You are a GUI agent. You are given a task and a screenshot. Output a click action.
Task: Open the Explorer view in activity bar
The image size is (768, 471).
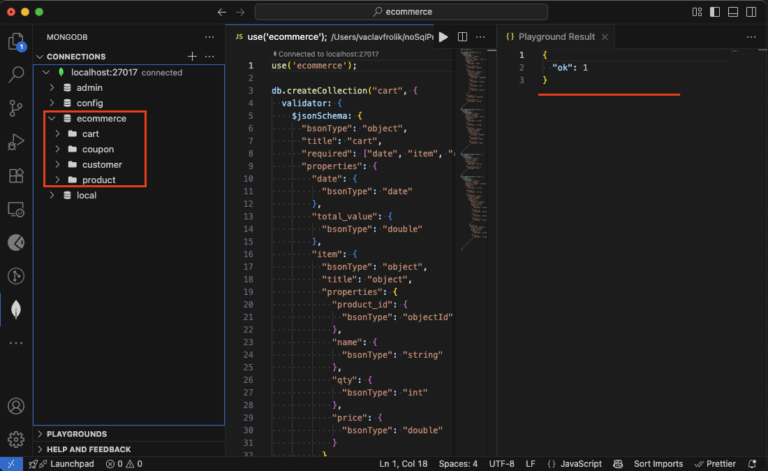16,42
